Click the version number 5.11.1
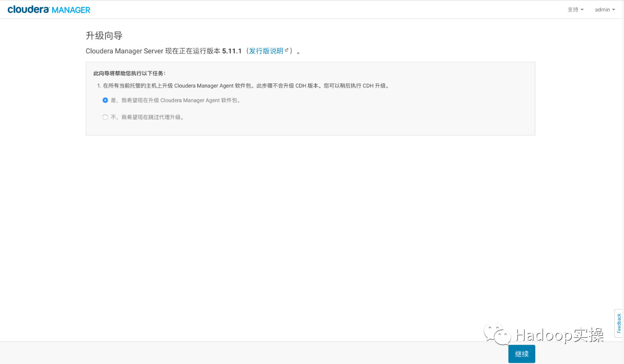The image size is (624, 364). (x=232, y=51)
